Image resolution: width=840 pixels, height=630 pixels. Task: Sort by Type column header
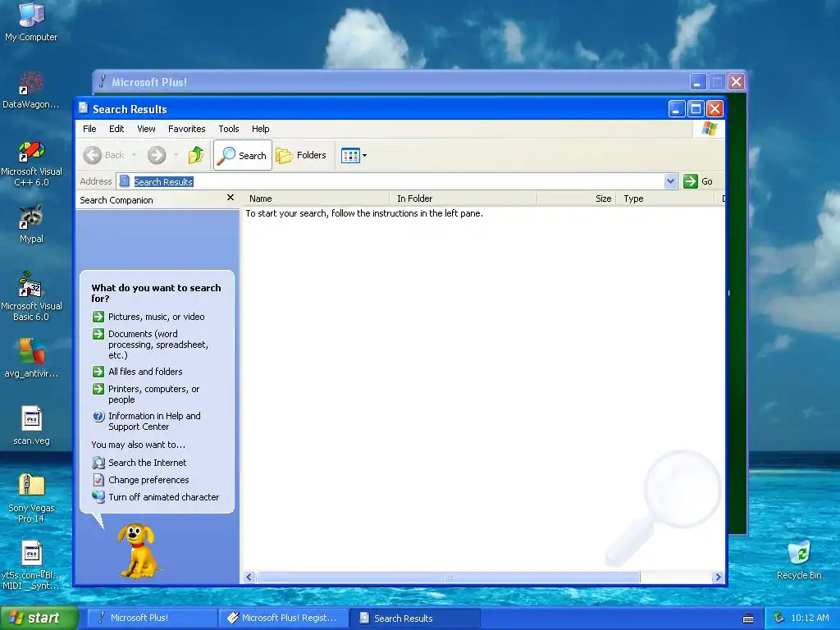click(x=666, y=199)
